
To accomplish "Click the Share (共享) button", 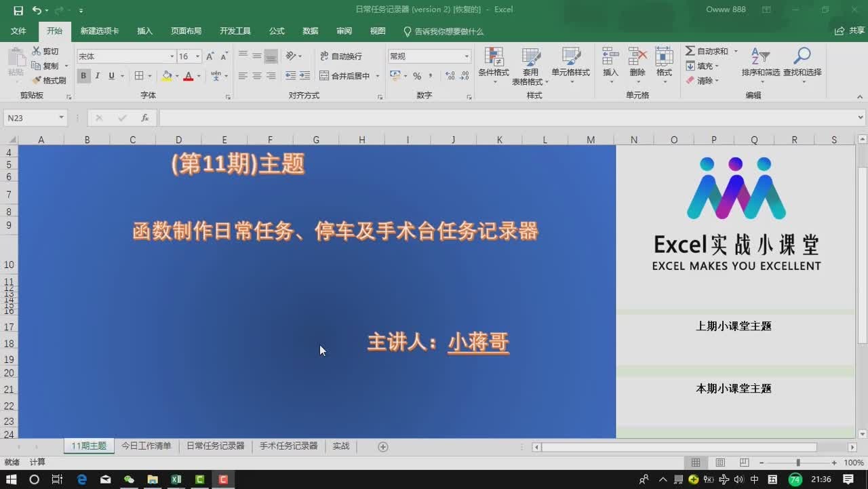I will pyautogui.click(x=850, y=31).
